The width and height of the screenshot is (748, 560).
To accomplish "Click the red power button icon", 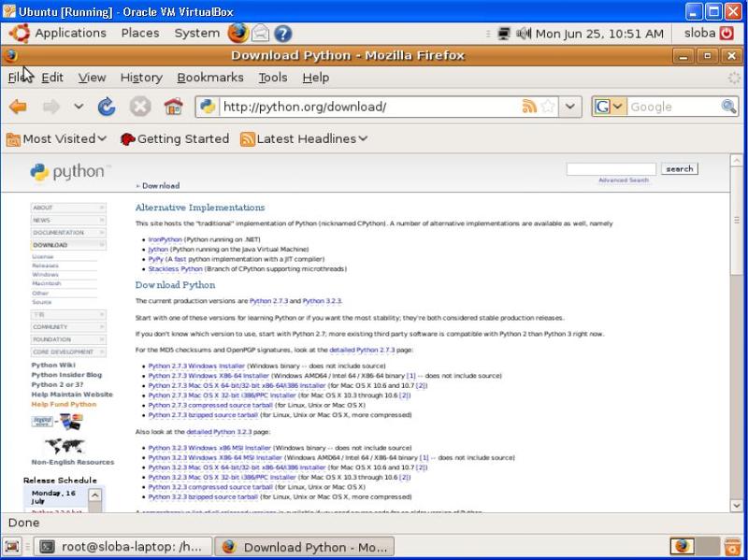I will pyautogui.click(x=726, y=33).
